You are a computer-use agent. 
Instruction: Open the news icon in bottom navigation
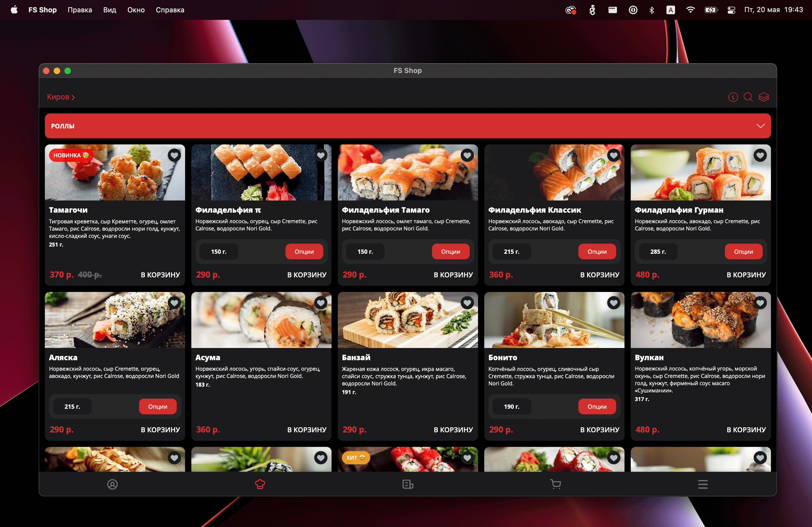[x=408, y=484]
